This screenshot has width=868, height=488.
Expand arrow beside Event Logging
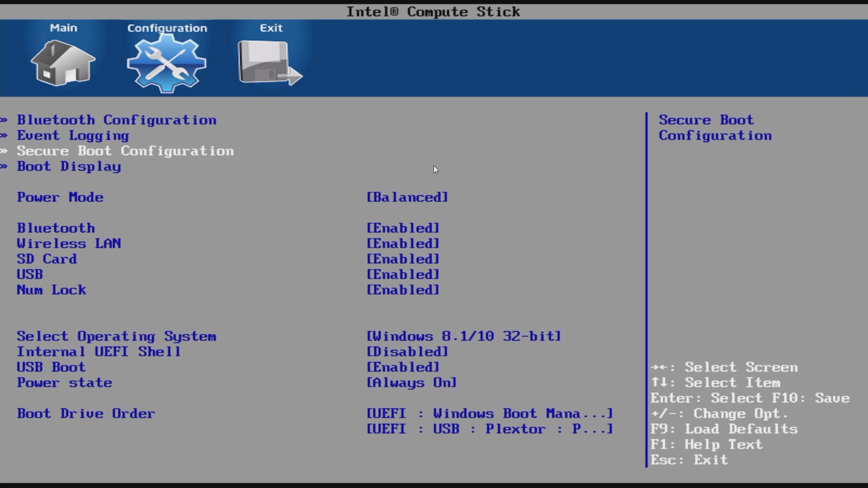4,136
